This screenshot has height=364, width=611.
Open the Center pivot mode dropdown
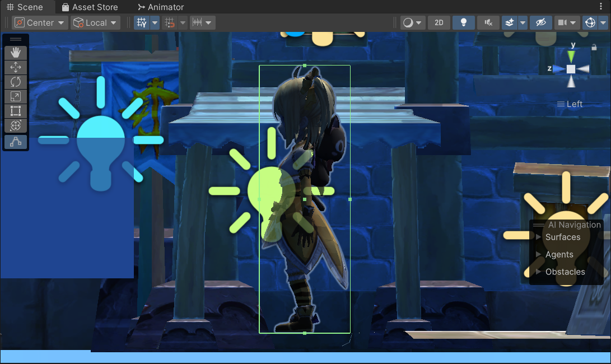40,22
